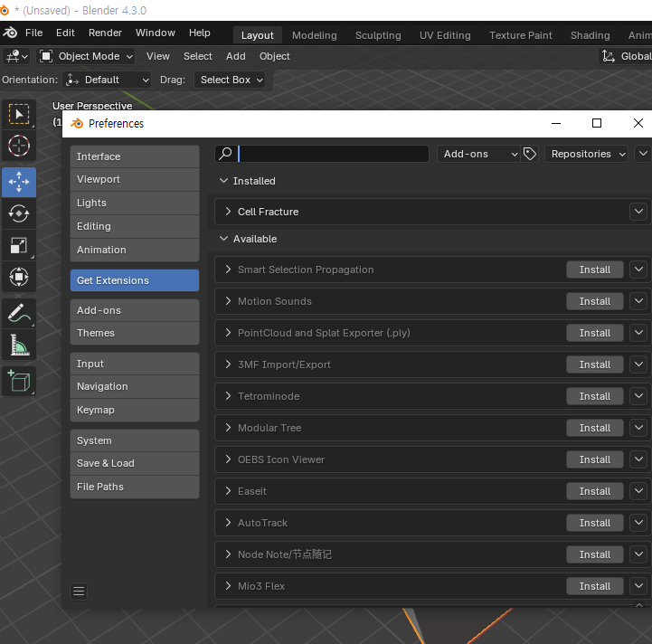Open the Keymap preferences section

(135, 410)
